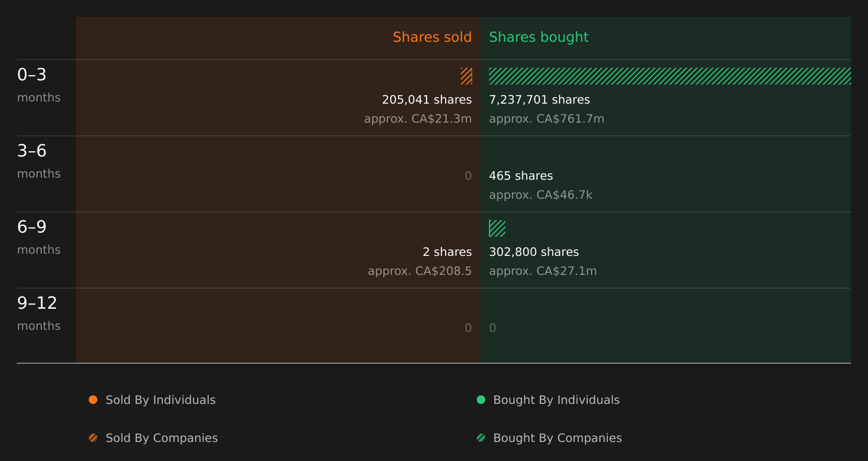Click the Shares bought column header
The image size is (868, 461).
pyautogui.click(x=539, y=38)
